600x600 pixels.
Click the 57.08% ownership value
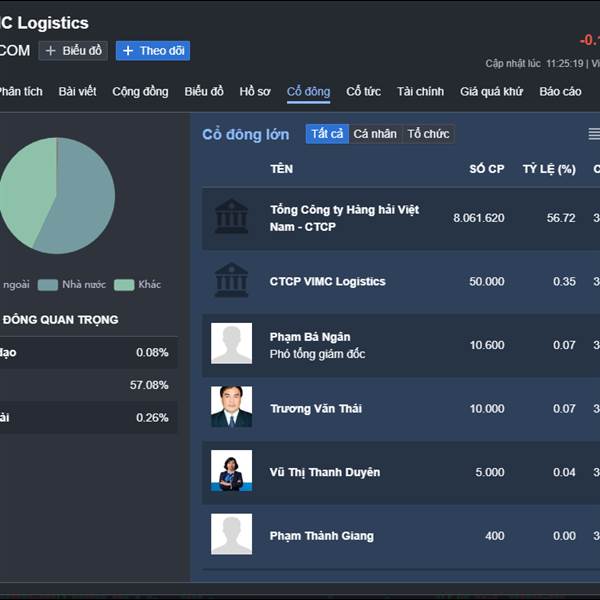click(149, 385)
